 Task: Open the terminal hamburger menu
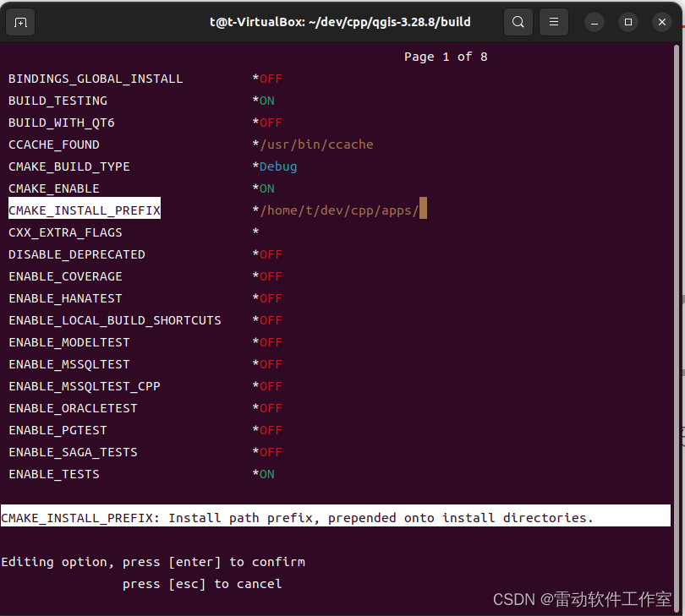coord(554,22)
